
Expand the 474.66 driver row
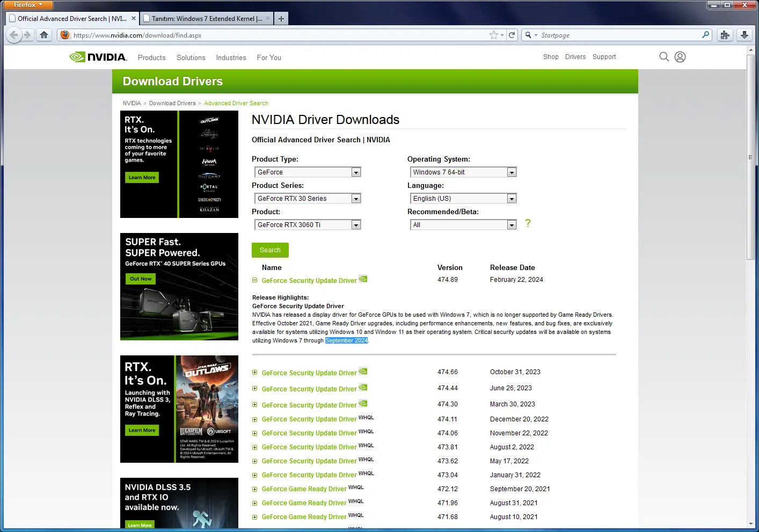click(255, 373)
